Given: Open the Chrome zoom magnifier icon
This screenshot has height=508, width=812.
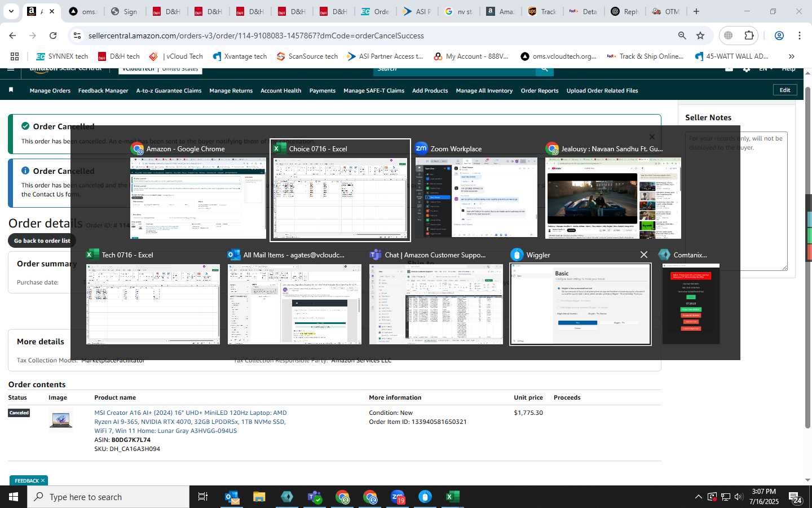Looking at the screenshot, I should point(682,36).
